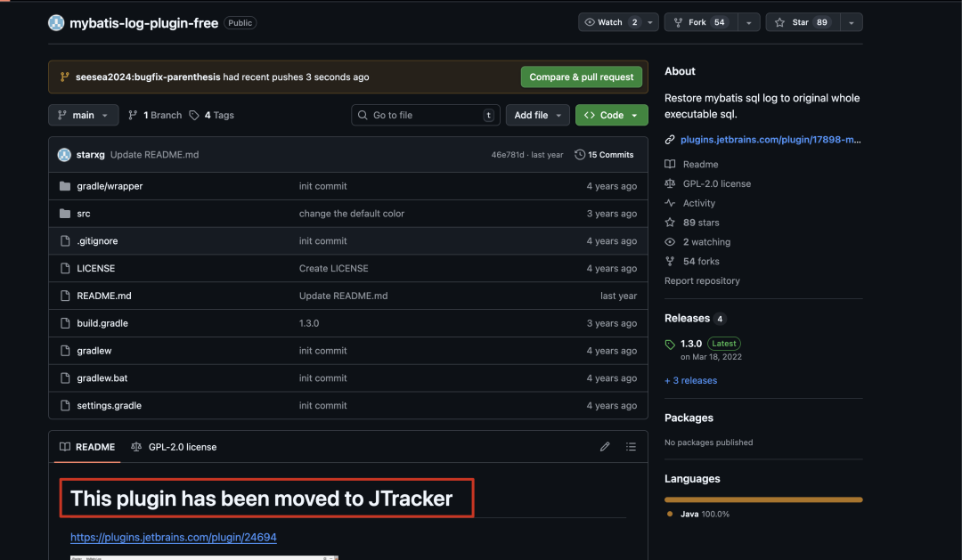
Task: Open the Watch notification options dropdown arrow
Action: click(650, 22)
